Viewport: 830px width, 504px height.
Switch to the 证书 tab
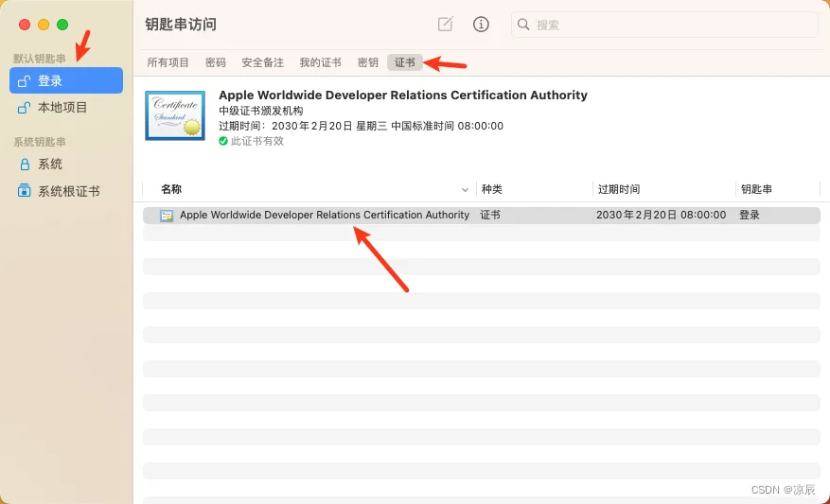[405, 62]
